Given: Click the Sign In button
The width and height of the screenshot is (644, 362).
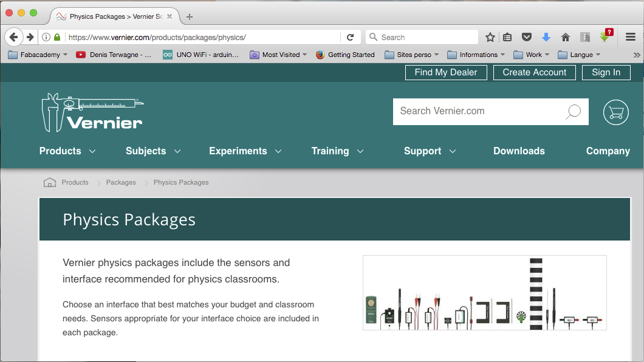Looking at the screenshot, I should pos(606,73).
